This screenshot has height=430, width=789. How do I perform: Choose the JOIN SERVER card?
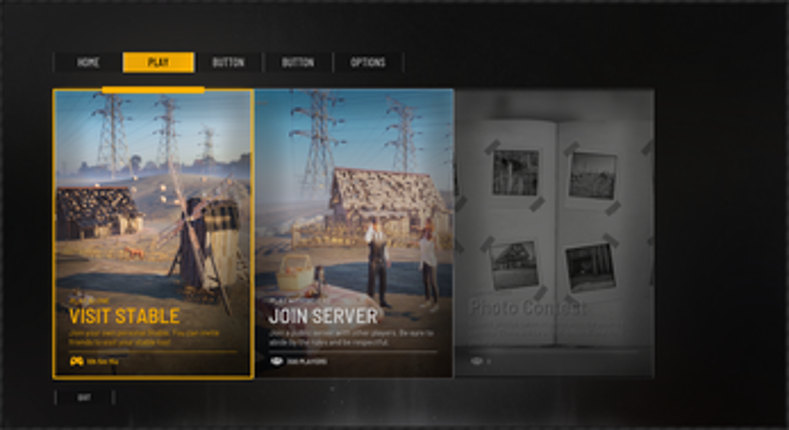point(354,233)
